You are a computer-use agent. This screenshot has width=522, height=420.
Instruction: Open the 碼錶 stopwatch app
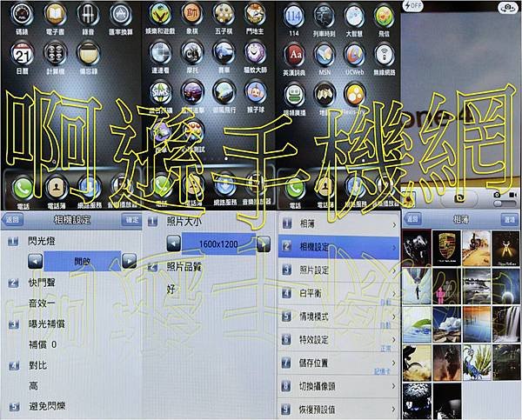22,15
